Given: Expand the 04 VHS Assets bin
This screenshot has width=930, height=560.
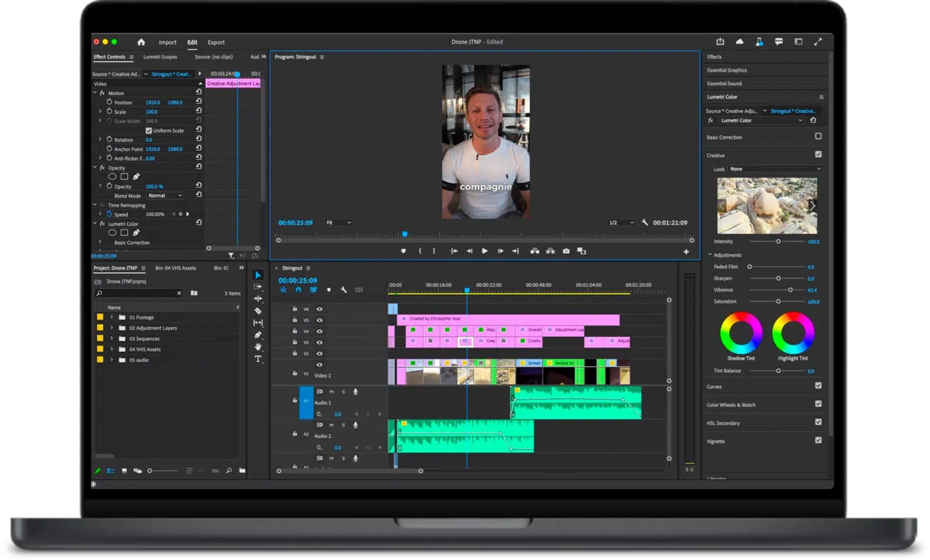Looking at the screenshot, I should click(x=112, y=349).
